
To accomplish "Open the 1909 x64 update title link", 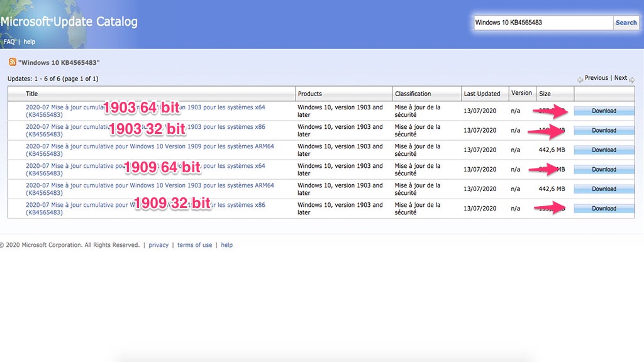I will [x=145, y=170].
